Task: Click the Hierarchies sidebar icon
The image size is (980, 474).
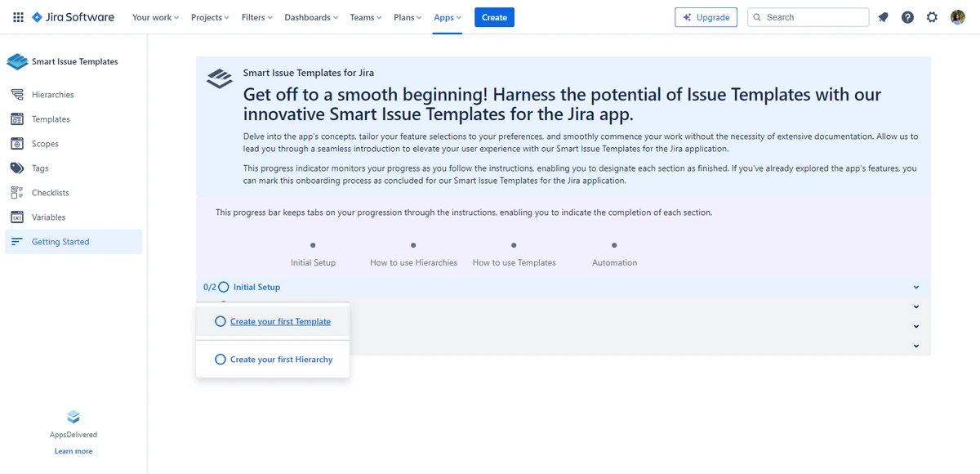Action: (x=17, y=95)
